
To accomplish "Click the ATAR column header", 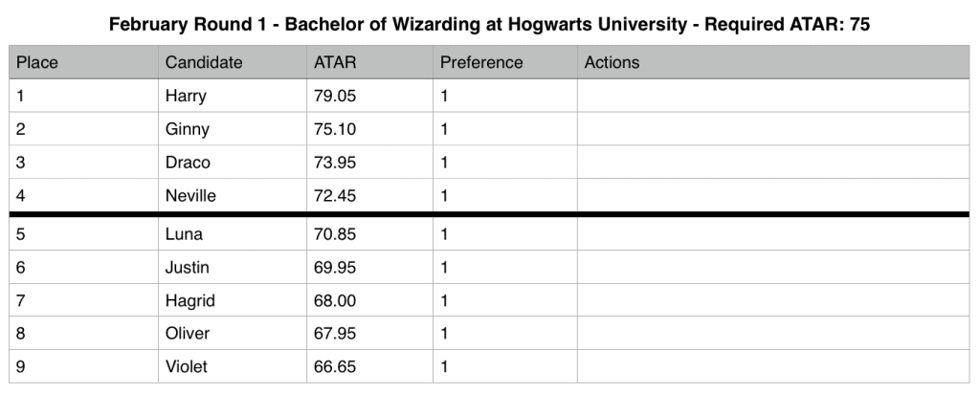I will click(333, 62).
